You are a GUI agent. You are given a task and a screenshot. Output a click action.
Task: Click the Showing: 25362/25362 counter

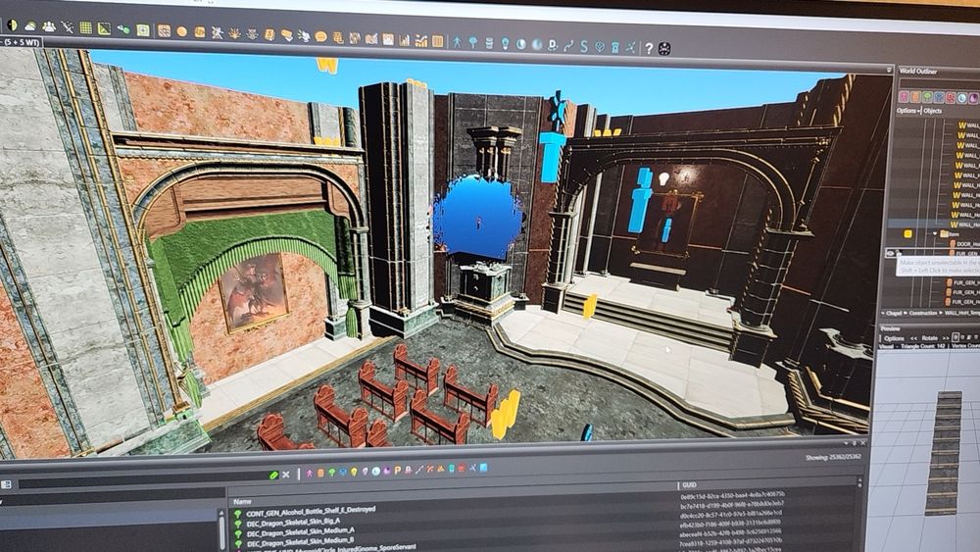[833, 457]
